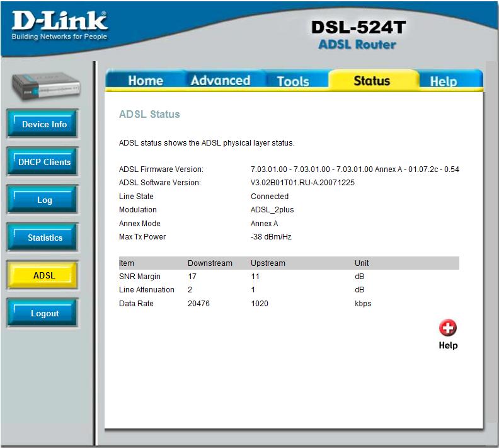Click the router device image
Viewport: 499px width, 448px height.
[46, 84]
